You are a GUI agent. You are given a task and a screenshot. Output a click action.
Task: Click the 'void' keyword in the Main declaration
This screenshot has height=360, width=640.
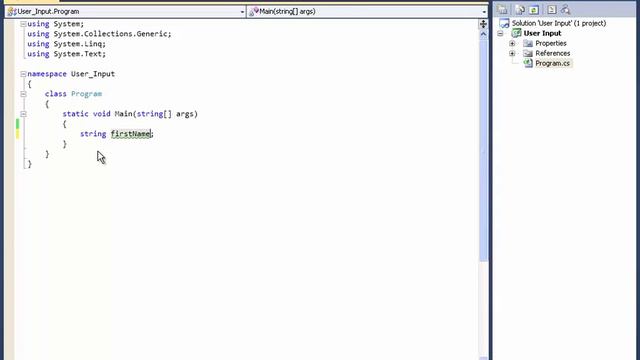point(102,114)
